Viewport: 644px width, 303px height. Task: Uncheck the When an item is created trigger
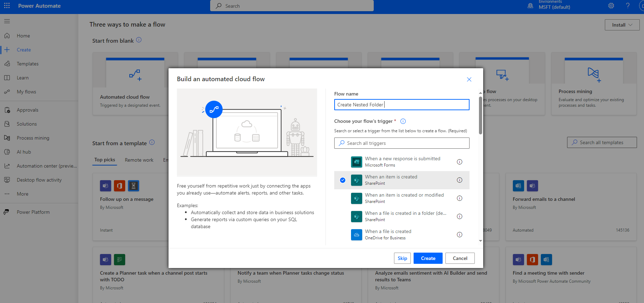tap(343, 180)
